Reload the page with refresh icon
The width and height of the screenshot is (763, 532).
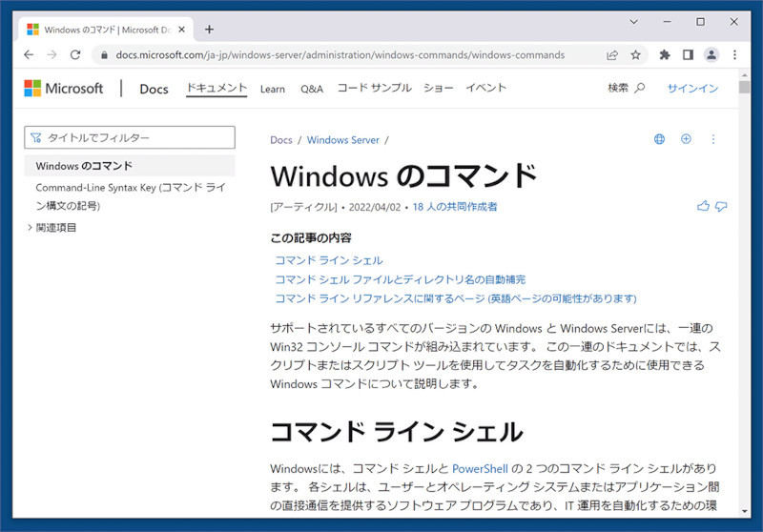pyautogui.click(x=75, y=55)
